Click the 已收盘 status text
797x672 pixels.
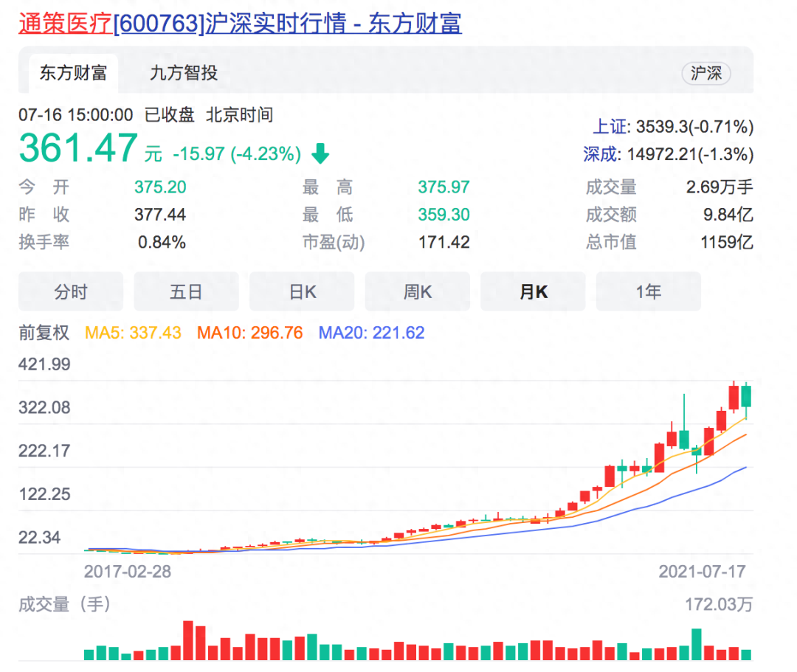169,115
